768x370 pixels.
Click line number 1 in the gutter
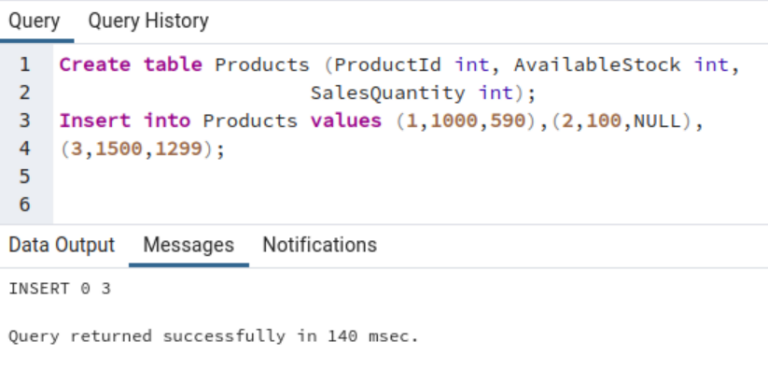point(24,65)
